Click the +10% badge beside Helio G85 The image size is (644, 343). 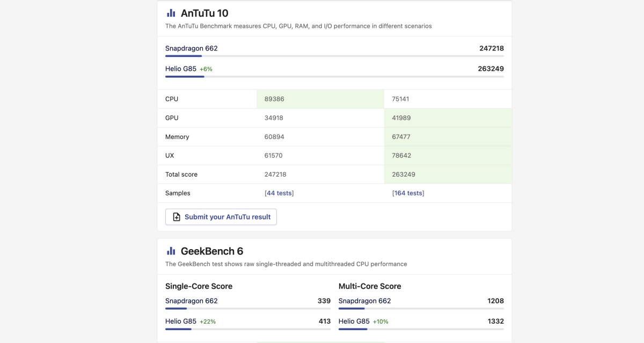pos(380,322)
